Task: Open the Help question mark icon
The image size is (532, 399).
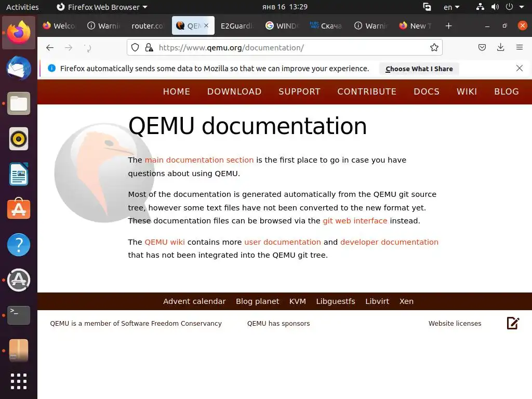Action: pos(19,245)
